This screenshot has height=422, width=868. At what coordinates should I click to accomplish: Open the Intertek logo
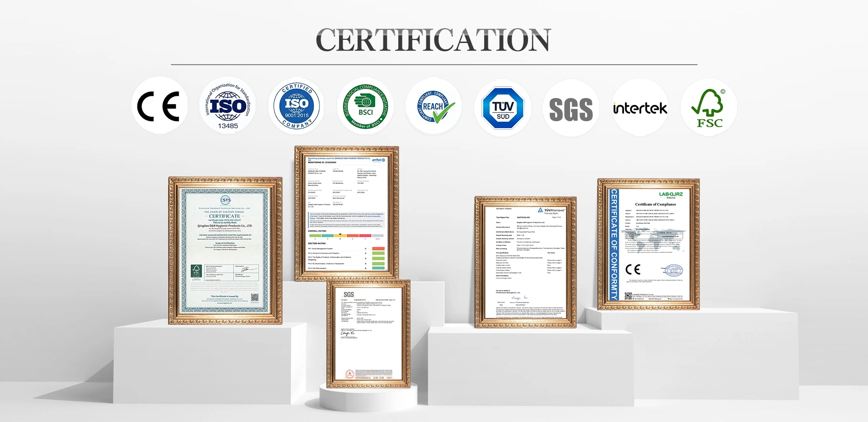coord(640,108)
